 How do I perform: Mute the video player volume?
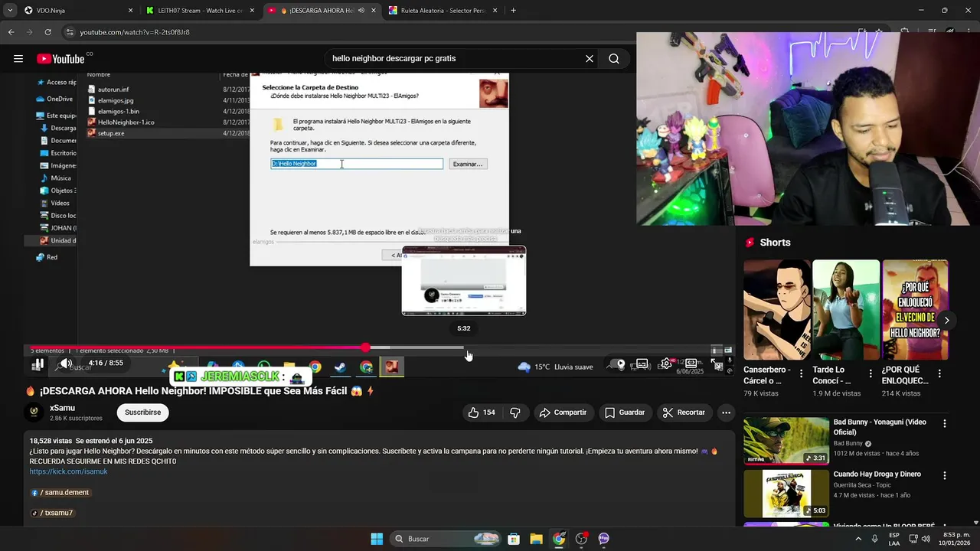tap(67, 364)
